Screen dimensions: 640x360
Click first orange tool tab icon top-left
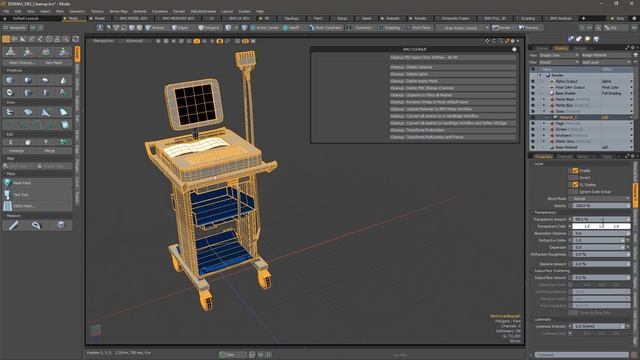[x=6, y=39]
